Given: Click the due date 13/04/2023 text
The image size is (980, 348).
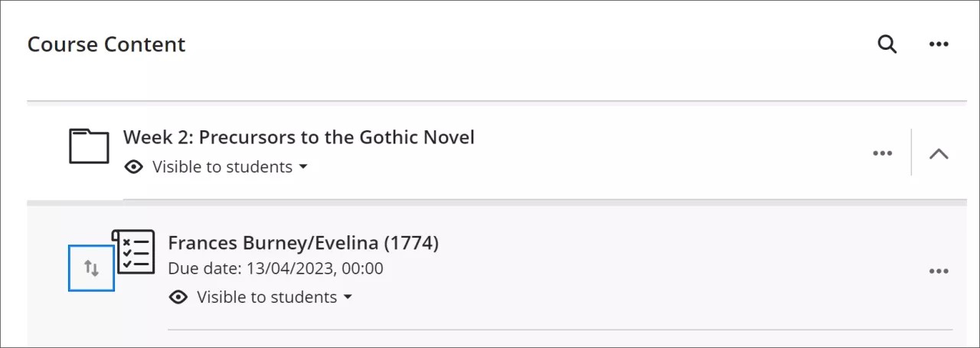Looking at the screenshot, I should [276, 269].
